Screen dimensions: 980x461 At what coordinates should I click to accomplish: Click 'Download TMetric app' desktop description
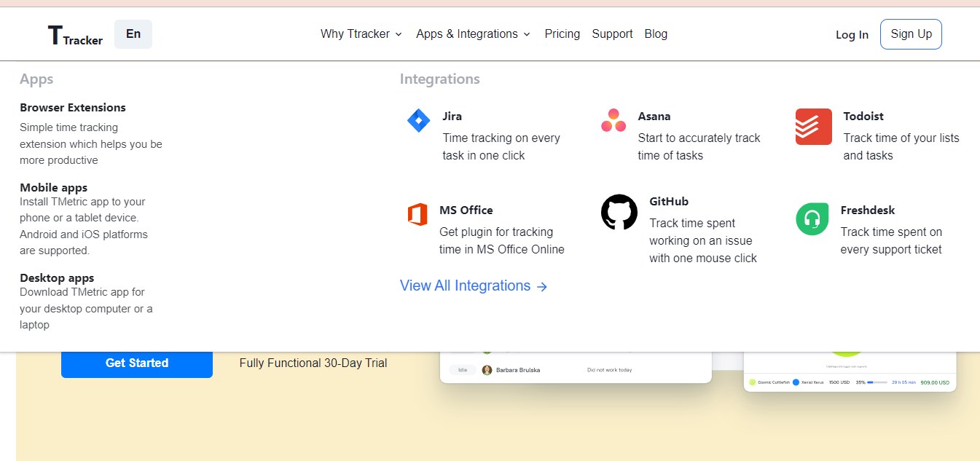[86, 309]
